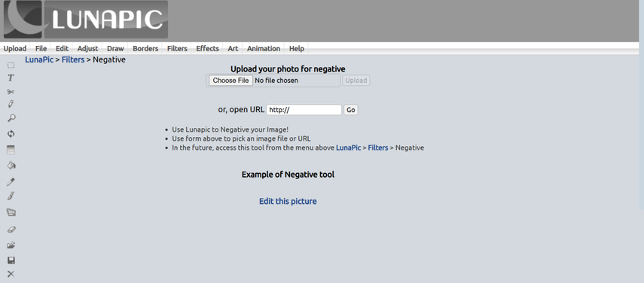Image resolution: width=644 pixels, height=283 pixels.
Task: Pick the paint brush tool
Action: point(11,196)
